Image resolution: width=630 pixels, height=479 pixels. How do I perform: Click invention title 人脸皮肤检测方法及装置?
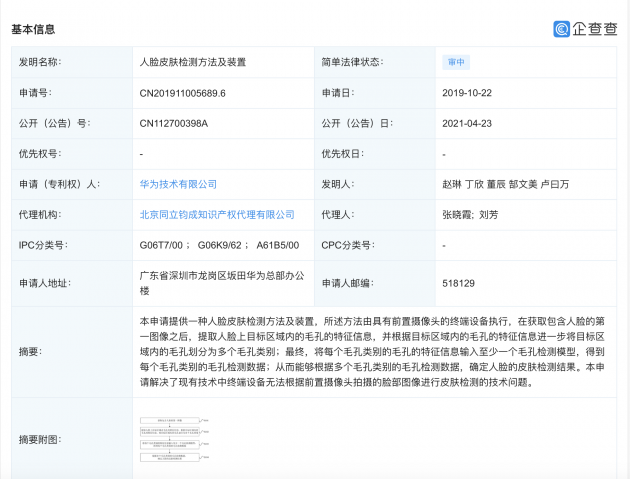click(192, 62)
